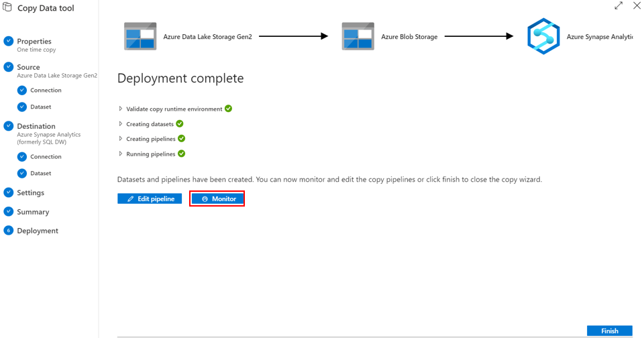Screen dimensions: 644x338
Task: Go to Source Connection sub-step
Action: [46, 90]
